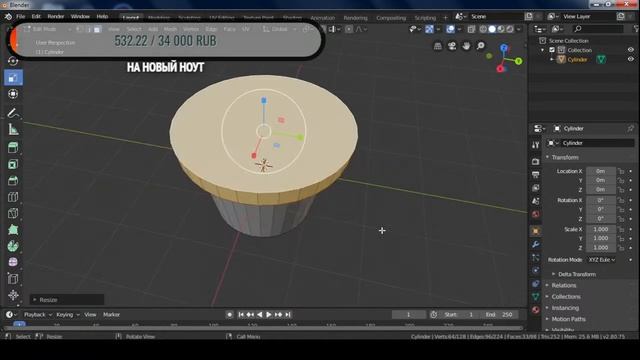640x360 pixels.
Task: Click the toggle camera view icon
Action: point(452,46)
